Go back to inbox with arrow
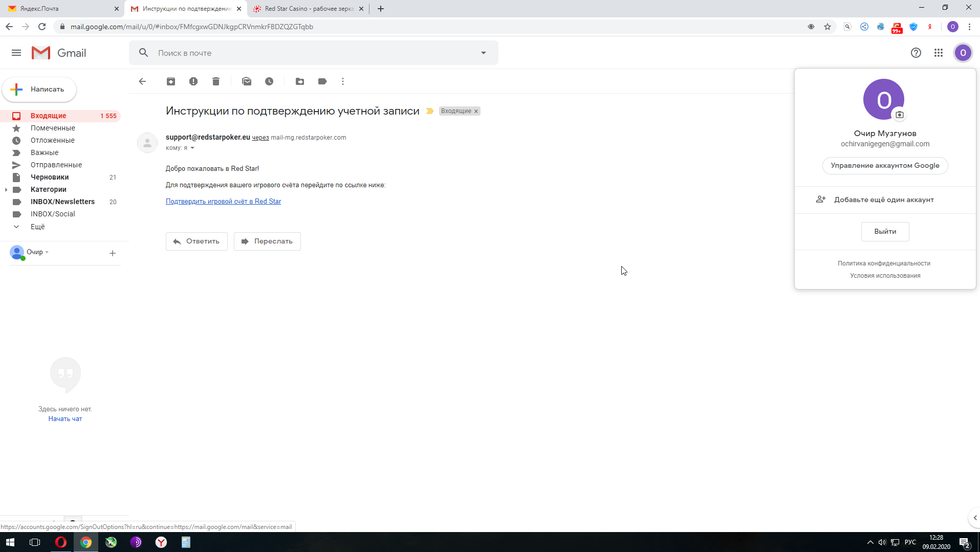This screenshot has width=980, height=552. tap(142, 81)
